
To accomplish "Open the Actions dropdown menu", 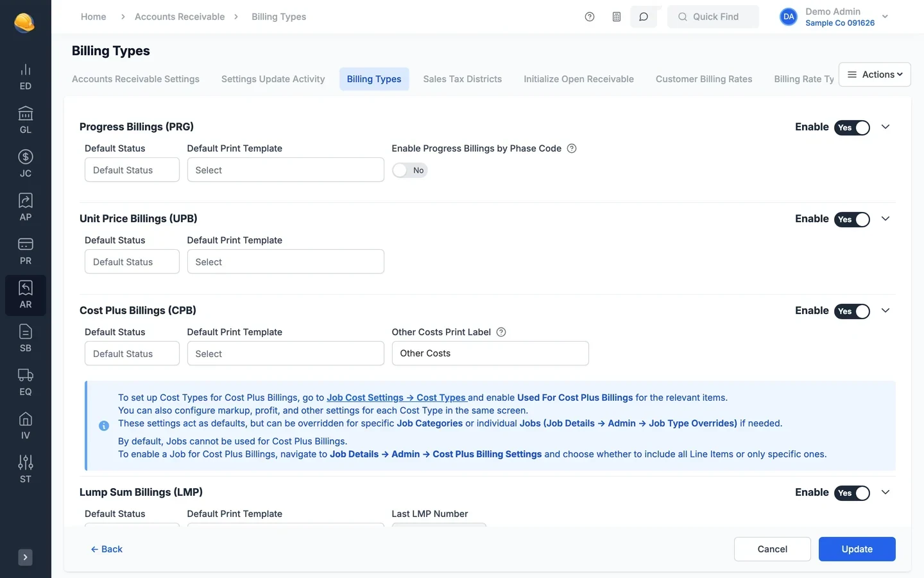I will [x=875, y=74].
